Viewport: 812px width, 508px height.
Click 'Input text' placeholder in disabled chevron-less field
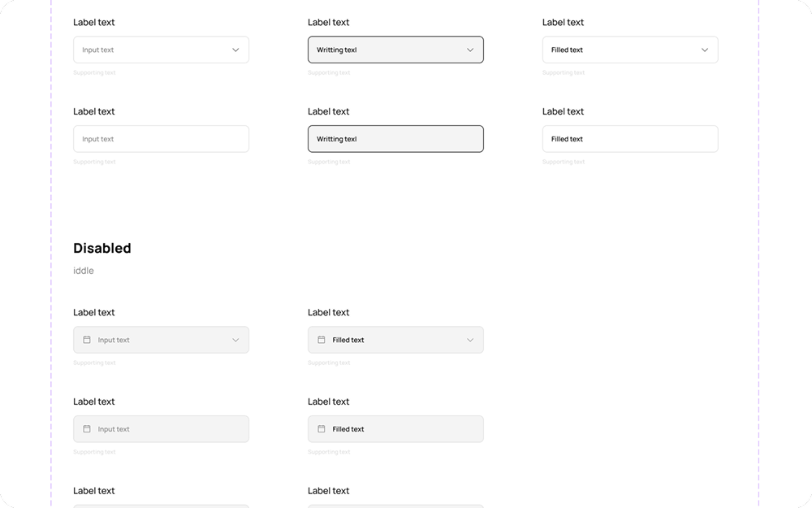[114, 429]
